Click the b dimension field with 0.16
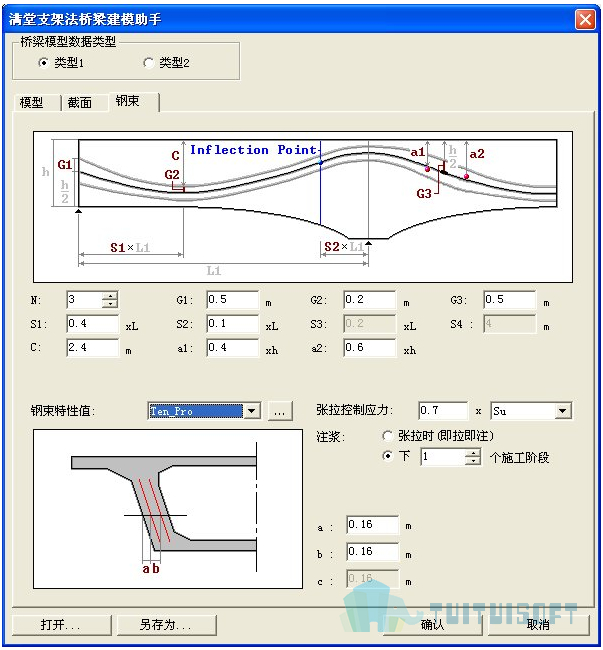 (373, 552)
